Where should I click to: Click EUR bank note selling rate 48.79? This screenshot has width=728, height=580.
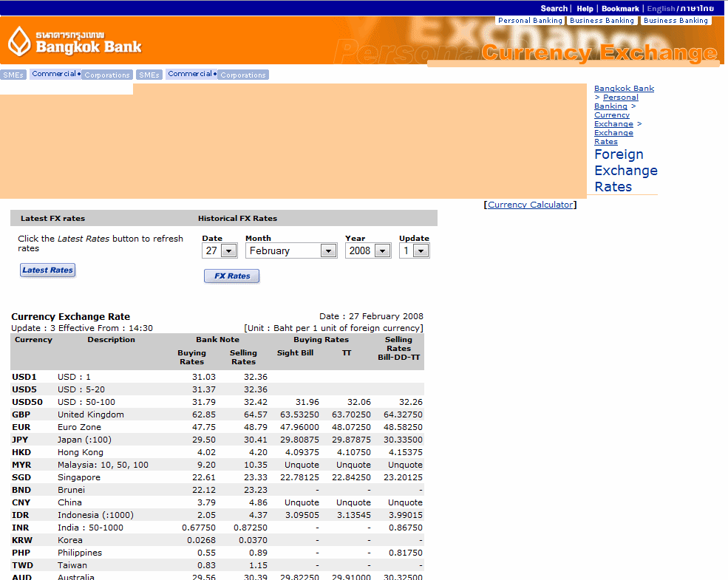tap(256, 427)
